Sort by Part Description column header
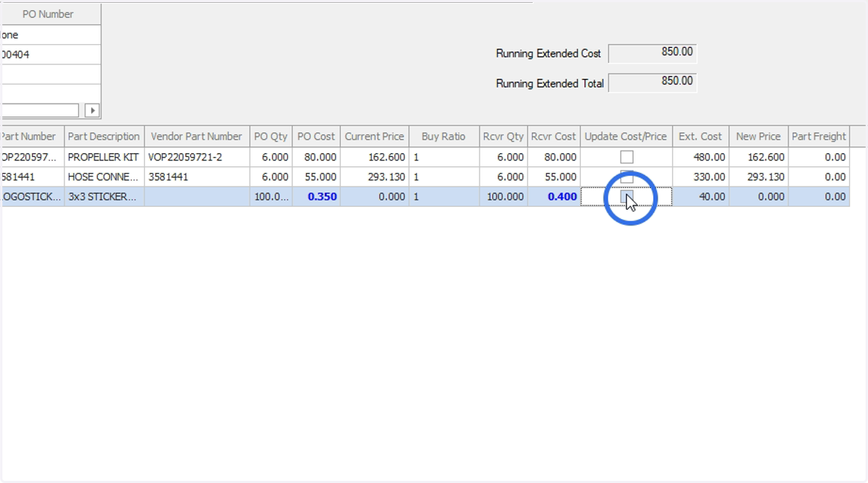This screenshot has height=483, width=868. (104, 136)
